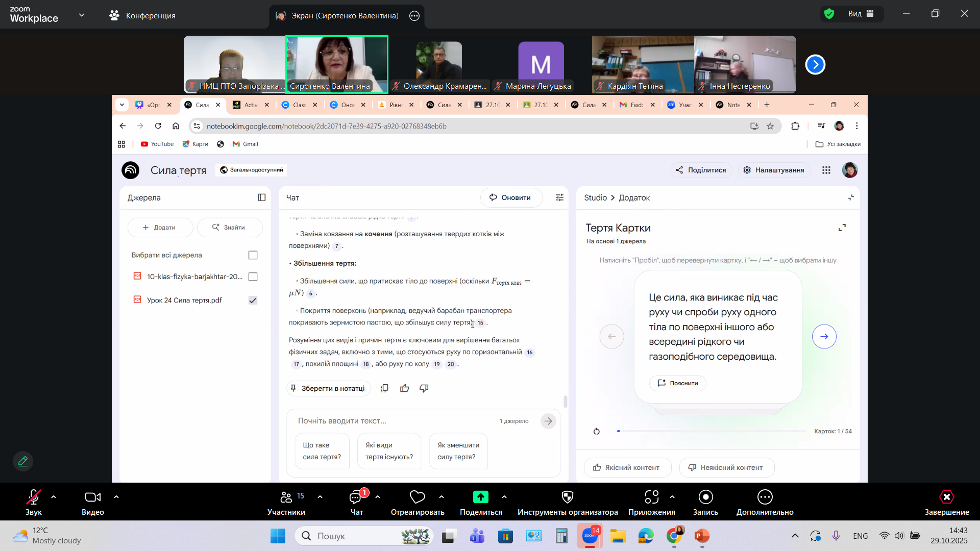This screenshot has width=980, height=551.
Task: Expand the Zoom Workplace dropdown chevron
Action: coord(82,15)
